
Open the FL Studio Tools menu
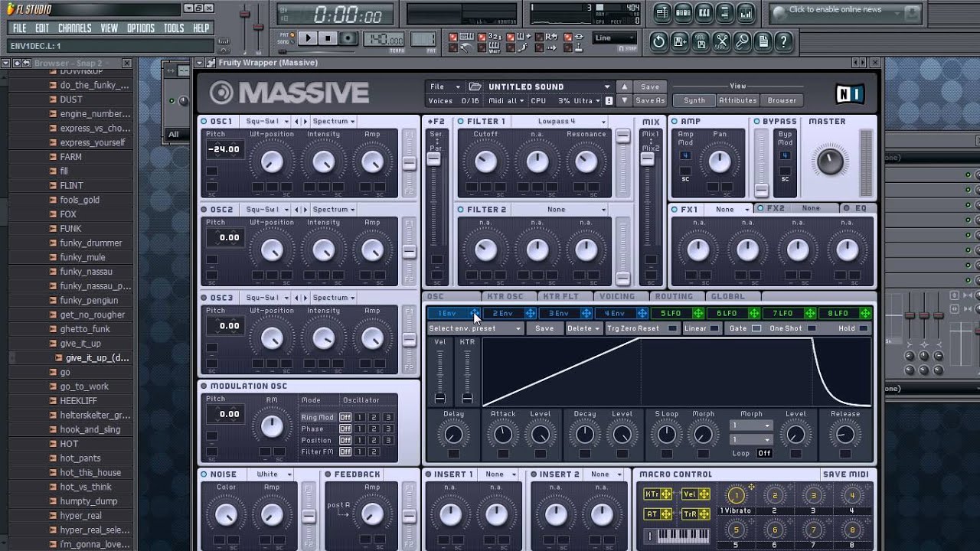[x=174, y=28]
